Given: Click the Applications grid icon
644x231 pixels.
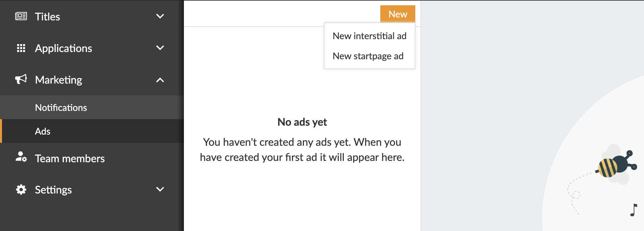Looking at the screenshot, I should click(x=21, y=48).
